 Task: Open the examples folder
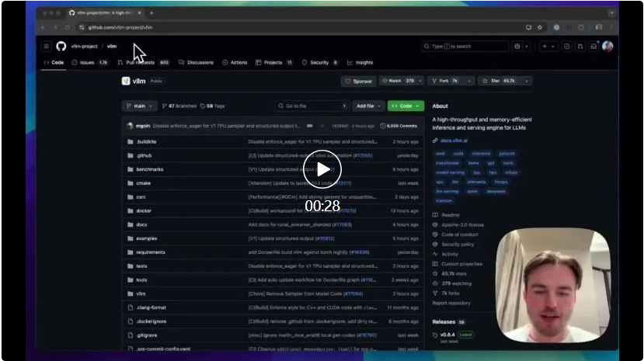147,238
